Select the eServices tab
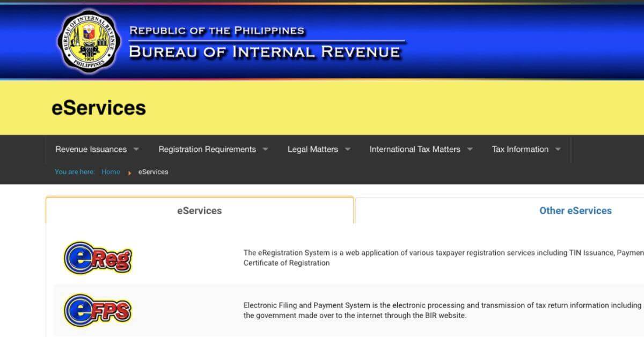Image resolution: width=644 pixels, height=337 pixels. click(x=199, y=211)
